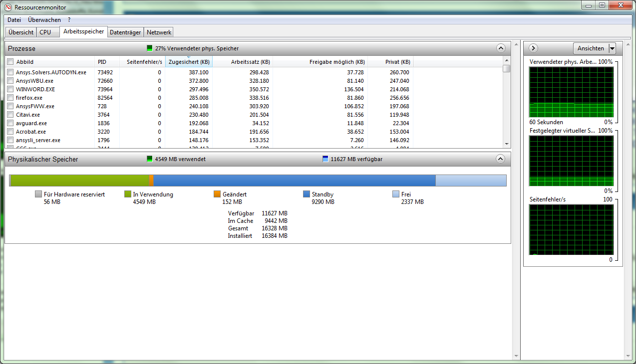The height and width of the screenshot is (364, 636).
Task: Toggle checkbox for ansysli_server.exe
Action: pyautogui.click(x=10, y=140)
